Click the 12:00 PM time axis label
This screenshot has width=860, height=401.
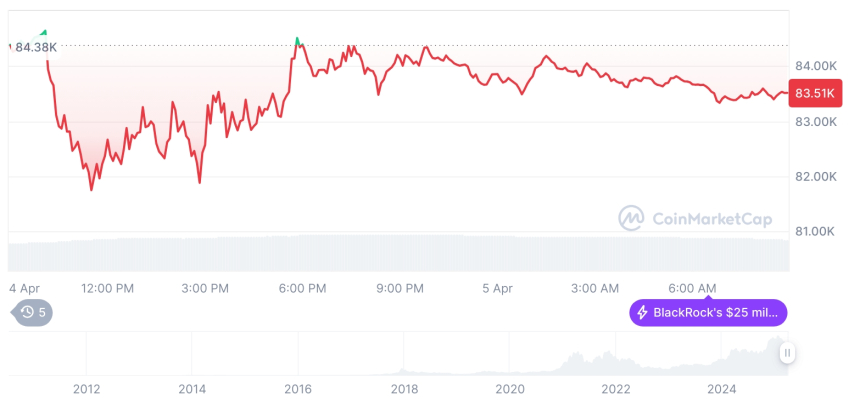pos(107,288)
